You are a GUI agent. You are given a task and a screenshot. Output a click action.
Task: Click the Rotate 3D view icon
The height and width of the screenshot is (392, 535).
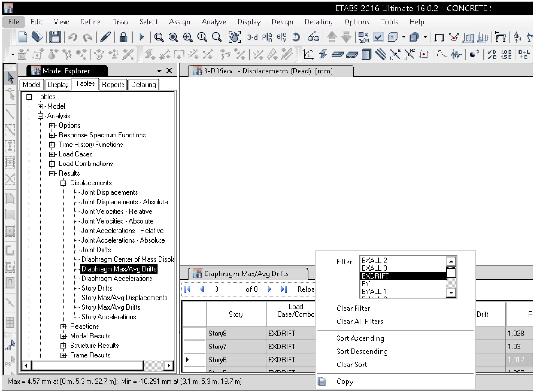click(x=296, y=37)
